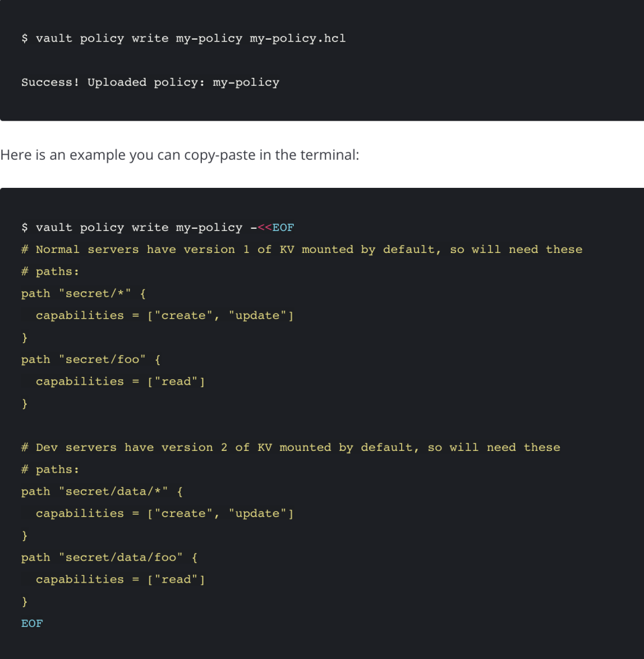Click the "secret/foo" path string

point(102,360)
